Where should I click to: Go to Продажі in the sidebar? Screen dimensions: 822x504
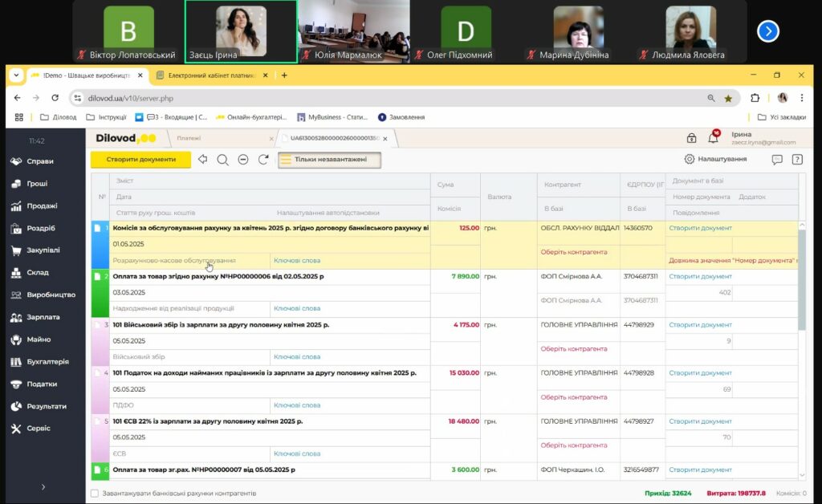tap(34, 206)
